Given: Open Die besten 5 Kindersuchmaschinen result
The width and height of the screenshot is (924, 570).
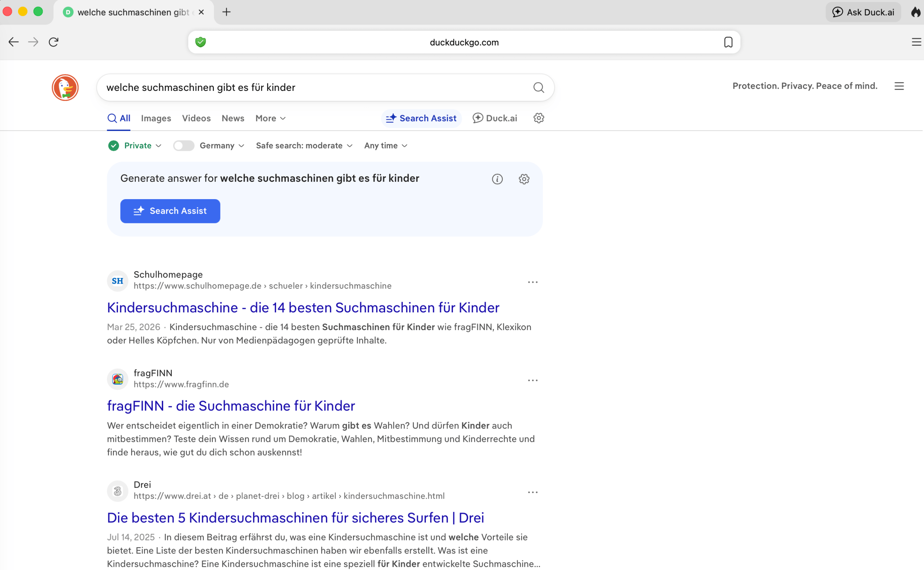Looking at the screenshot, I should click(x=296, y=518).
